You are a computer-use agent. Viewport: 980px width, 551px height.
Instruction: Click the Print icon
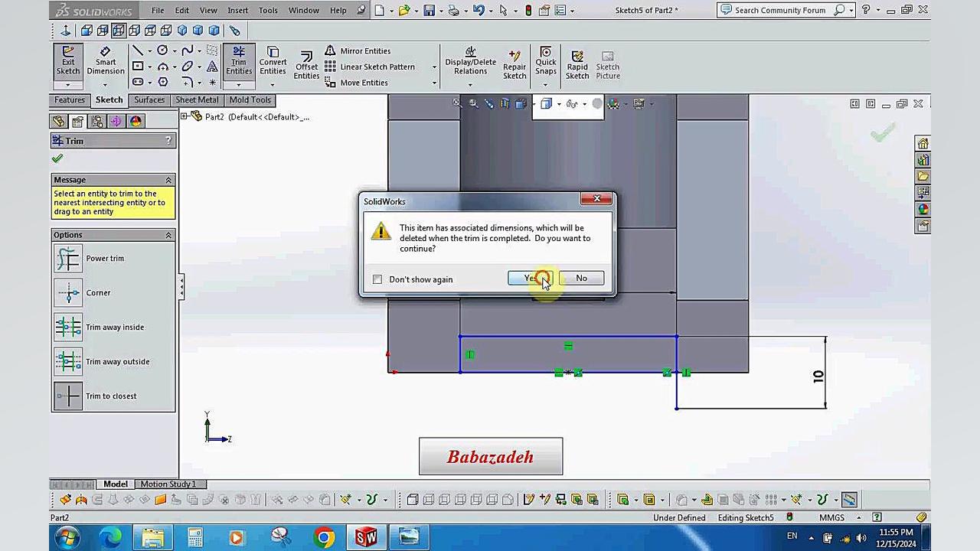454,10
